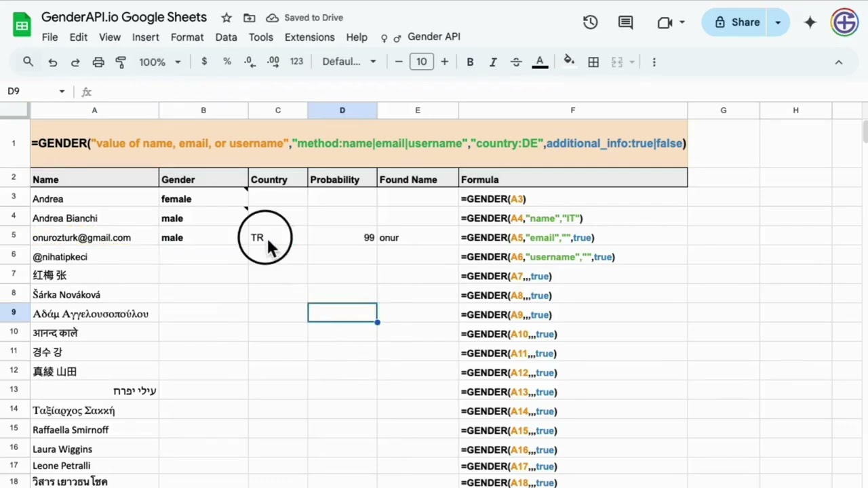Open the Insert menu
This screenshot has width=868, height=488.
[146, 37]
